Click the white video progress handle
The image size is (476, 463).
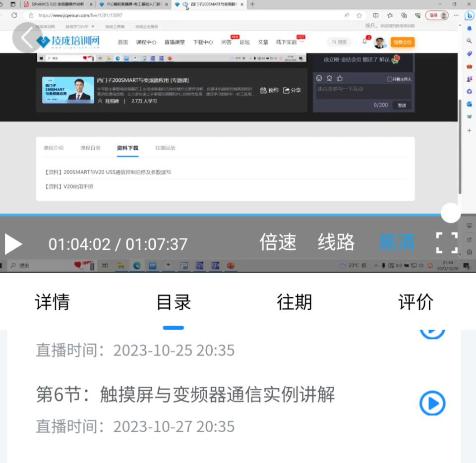[x=451, y=213]
